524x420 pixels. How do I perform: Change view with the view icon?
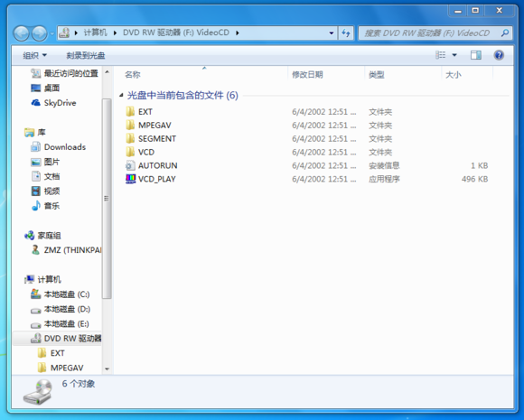pyautogui.click(x=441, y=55)
